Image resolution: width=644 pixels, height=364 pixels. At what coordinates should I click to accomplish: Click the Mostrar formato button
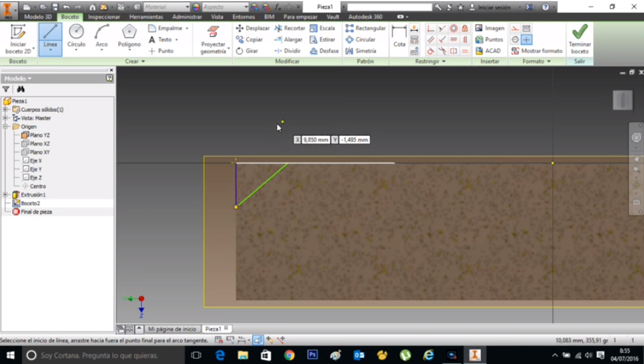click(x=537, y=51)
